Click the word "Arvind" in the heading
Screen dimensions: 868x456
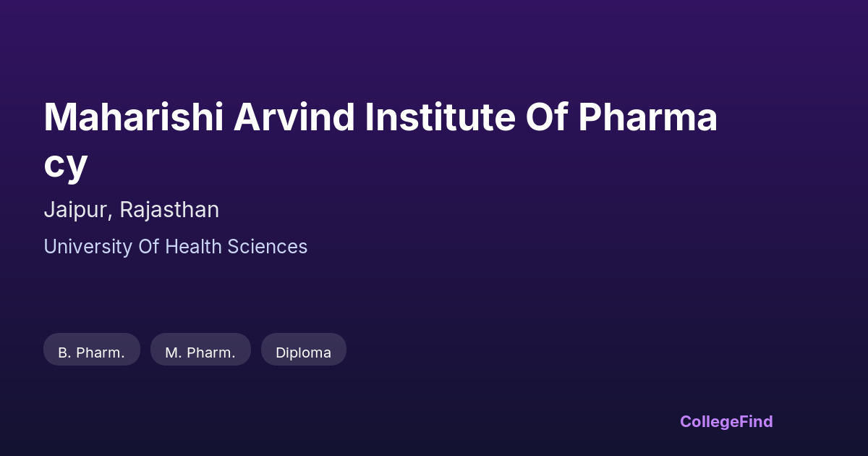coord(294,118)
